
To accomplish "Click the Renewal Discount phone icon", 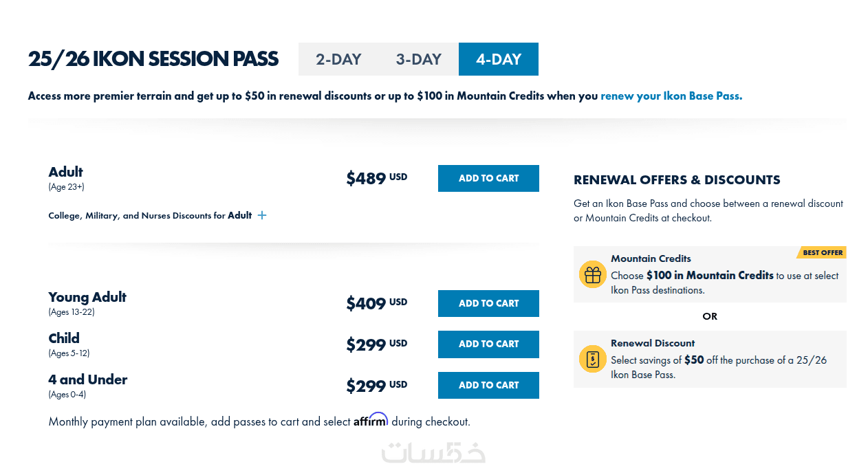I will (x=592, y=359).
